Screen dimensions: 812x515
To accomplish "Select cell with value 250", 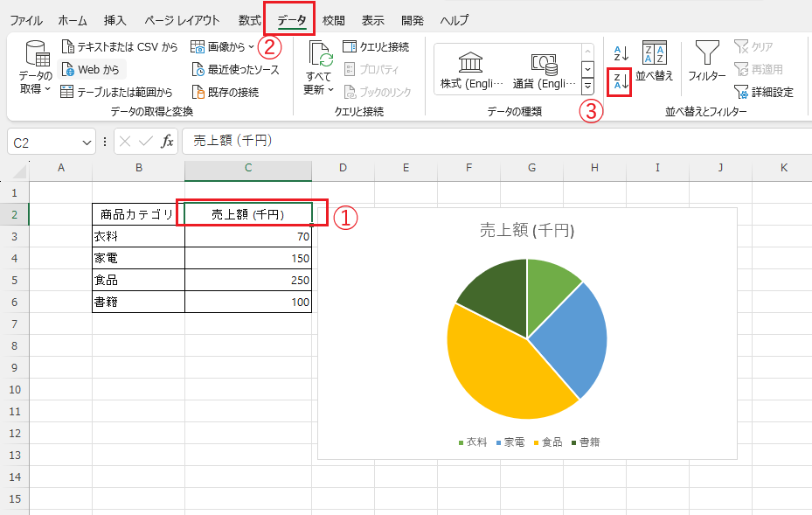I will (248, 280).
